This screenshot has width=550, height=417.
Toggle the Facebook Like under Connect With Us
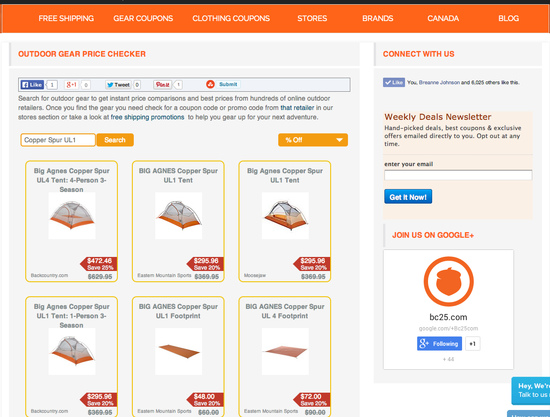pos(394,82)
